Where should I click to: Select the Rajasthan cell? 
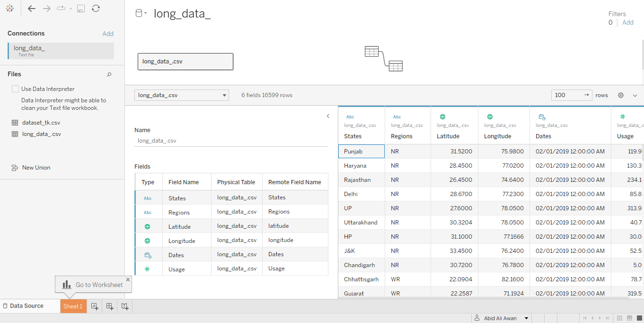[362, 180]
